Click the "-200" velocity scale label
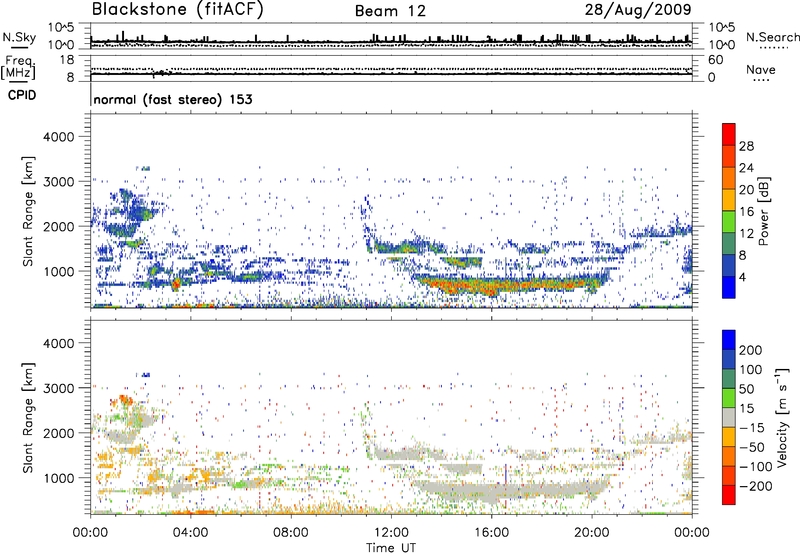 [755, 486]
